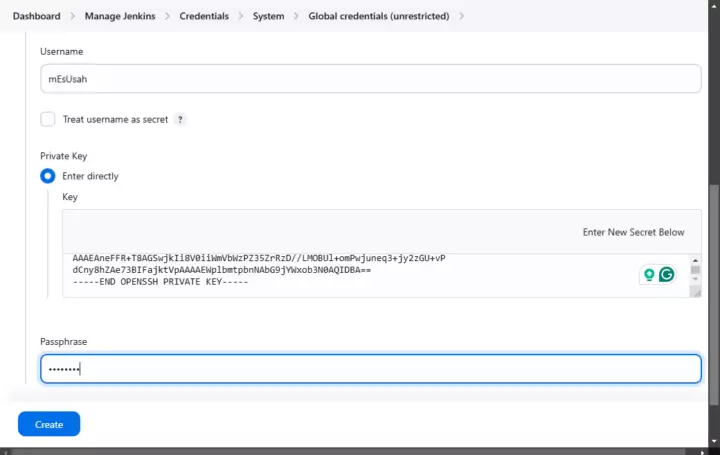Image resolution: width=720 pixels, height=455 pixels.
Task: Select the Enter directly radio button
Action: pyautogui.click(x=48, y=176)
